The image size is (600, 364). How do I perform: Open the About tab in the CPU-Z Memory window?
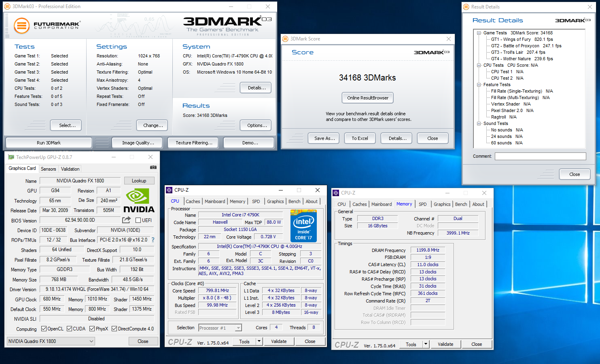click(x=478, y=204)
